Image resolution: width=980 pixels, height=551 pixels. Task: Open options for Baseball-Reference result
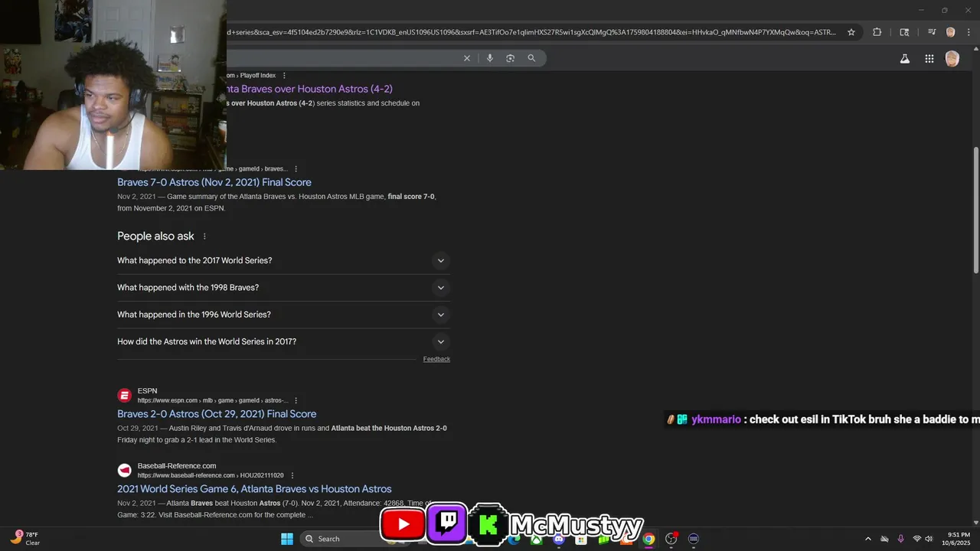click(x=292, y=475)
